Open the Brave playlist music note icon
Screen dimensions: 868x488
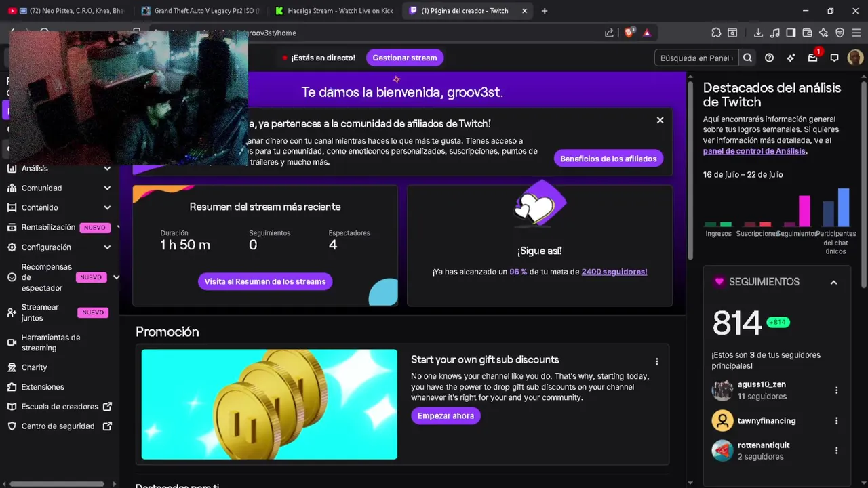coord(774,33)
